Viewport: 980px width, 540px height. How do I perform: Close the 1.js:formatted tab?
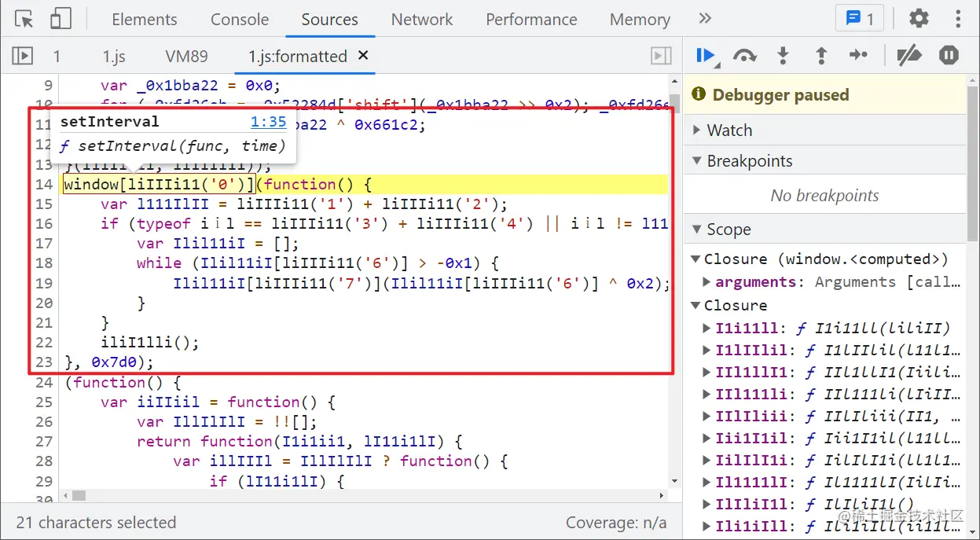click(363, 56)
